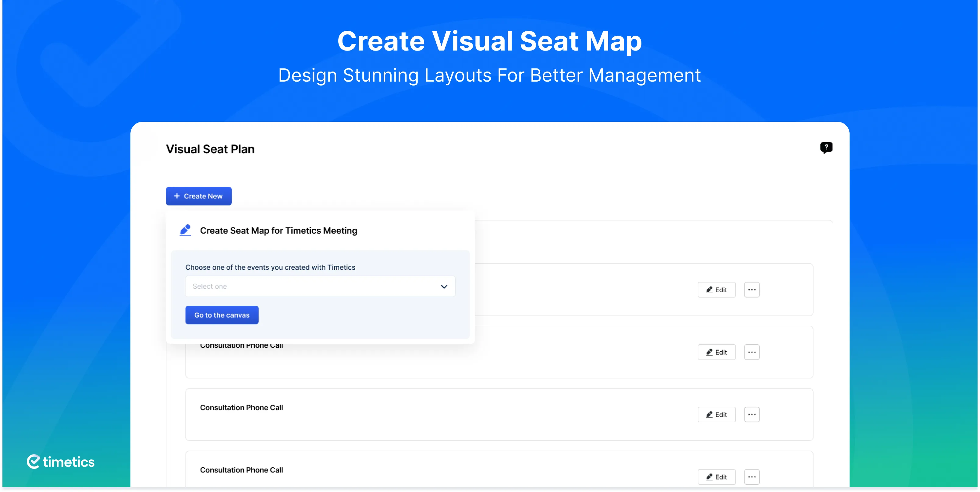Edit the first seat plan entry
The image size is (980, 492).
pyautogui.click(x=717, y=290)
